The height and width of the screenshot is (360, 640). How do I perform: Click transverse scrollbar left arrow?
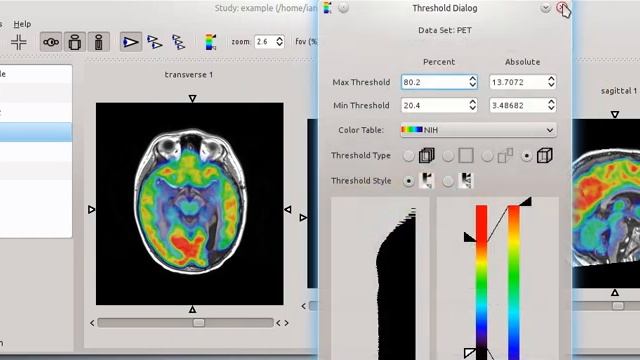pyautogui.click(x=92, y=323)
